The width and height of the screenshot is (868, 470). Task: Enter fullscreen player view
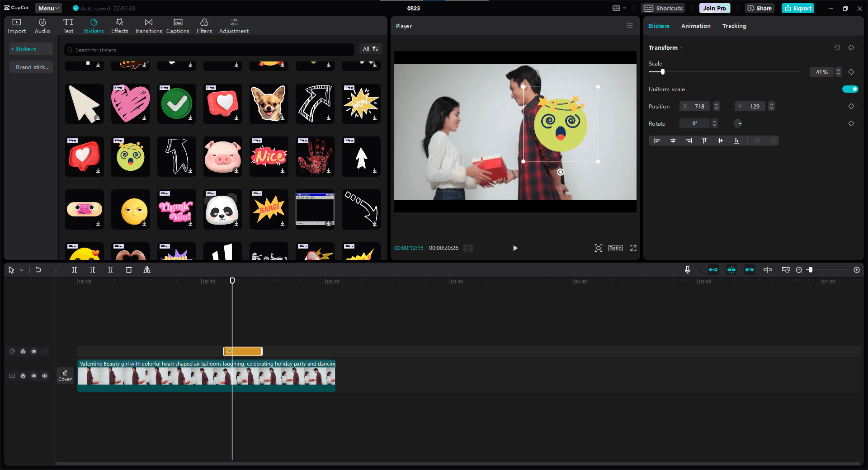[633, 248]
